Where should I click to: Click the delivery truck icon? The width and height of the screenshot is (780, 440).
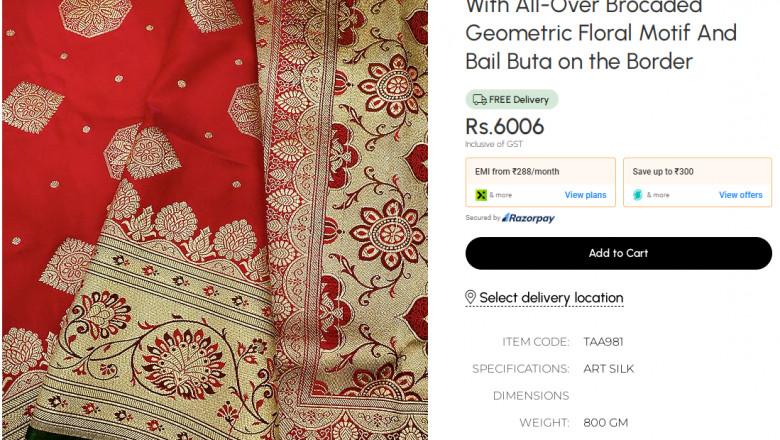(x=480, y=100)
